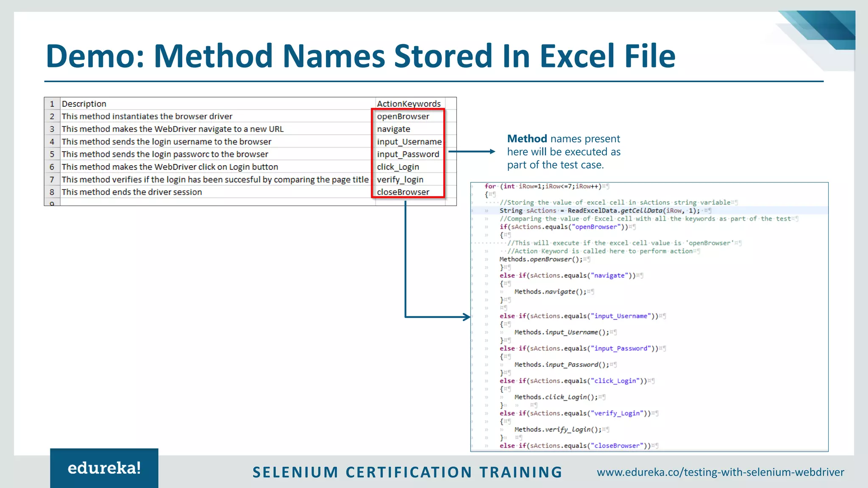Click 'This method ends the driver session' cell
868x488 pixels.
tap(217, 192)
